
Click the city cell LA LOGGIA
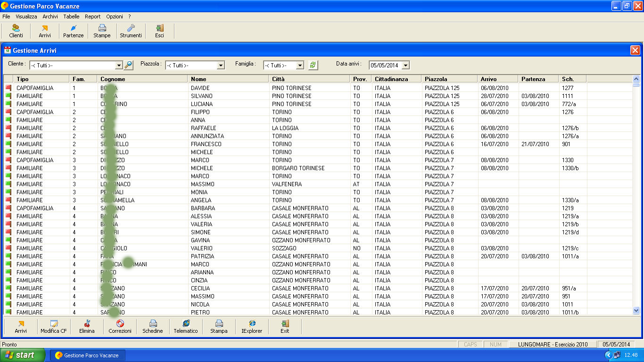click(286, 128)
